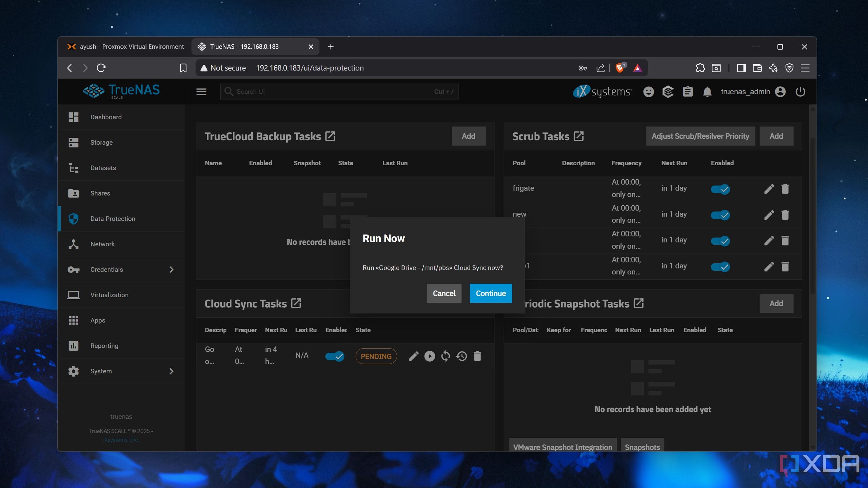Expand the System sidebar menu
868x488 pixels.
[121, 371]
